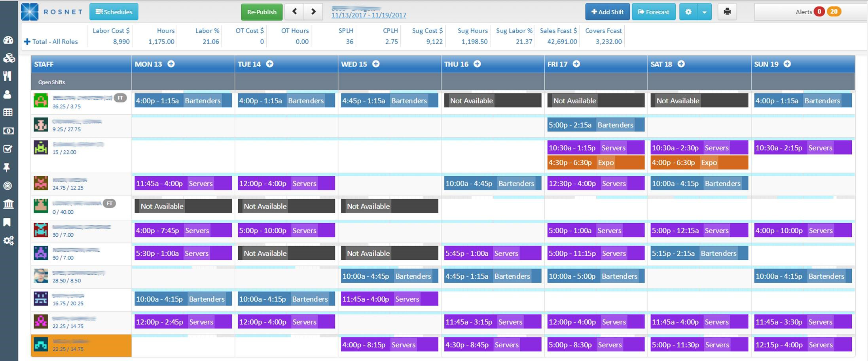Open the user profile icon in sidebar

[x=8, y=94]
